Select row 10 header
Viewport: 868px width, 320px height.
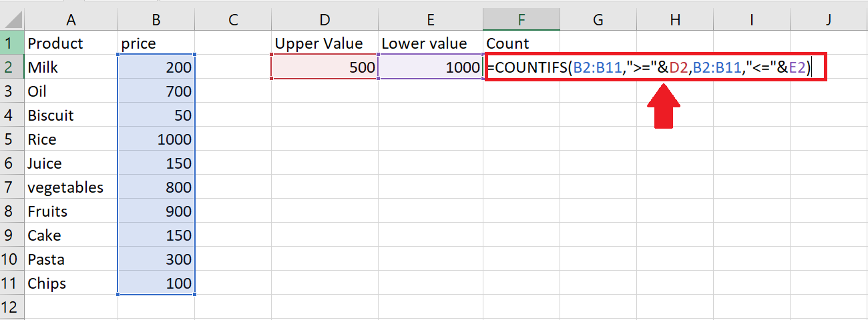click(x=12, y=259)
